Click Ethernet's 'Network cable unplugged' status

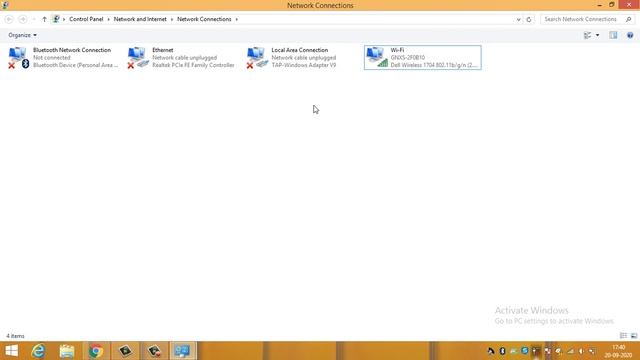tap(184, 58)
